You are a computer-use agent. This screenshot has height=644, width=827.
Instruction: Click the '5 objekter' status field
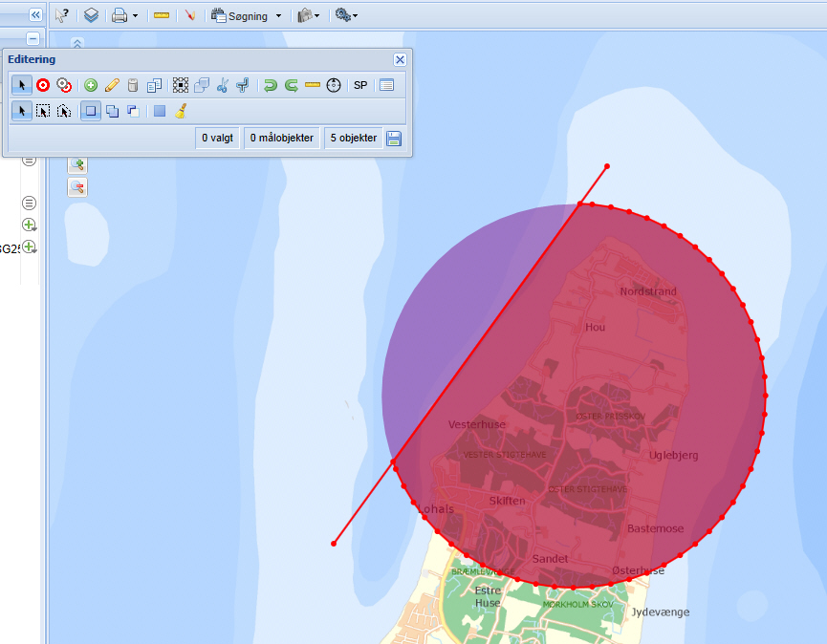coord(354,139)
